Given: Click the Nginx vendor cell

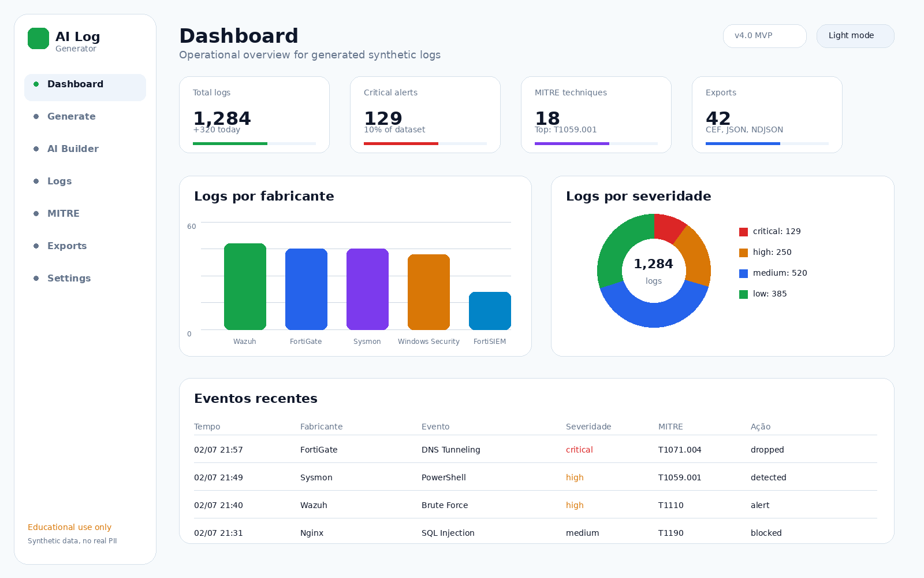Looking at the screenshot, I should [x=312, y=533].
